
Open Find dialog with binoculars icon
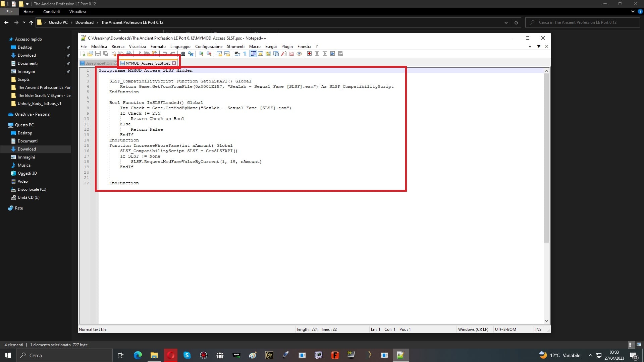183,54
